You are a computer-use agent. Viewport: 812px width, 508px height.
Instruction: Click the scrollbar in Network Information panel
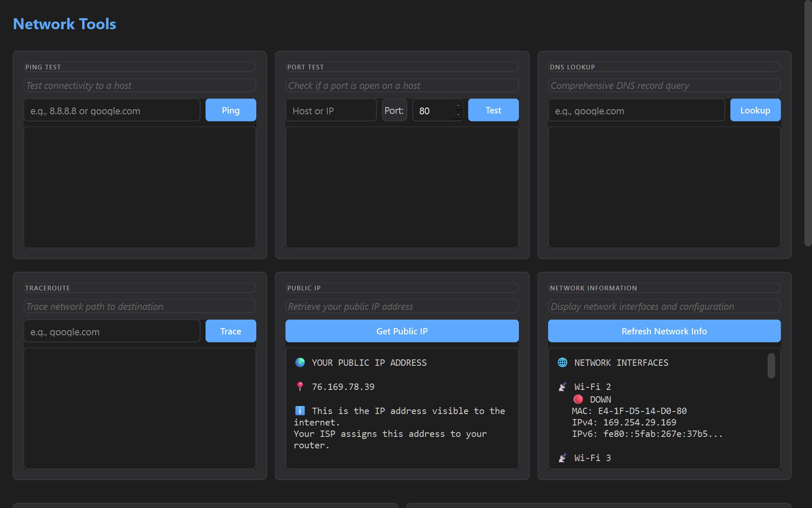tap(771, 366)
